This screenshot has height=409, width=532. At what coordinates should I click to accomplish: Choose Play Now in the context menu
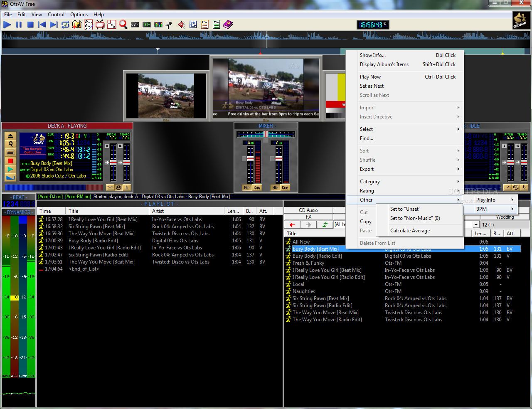tap(405, 77)
